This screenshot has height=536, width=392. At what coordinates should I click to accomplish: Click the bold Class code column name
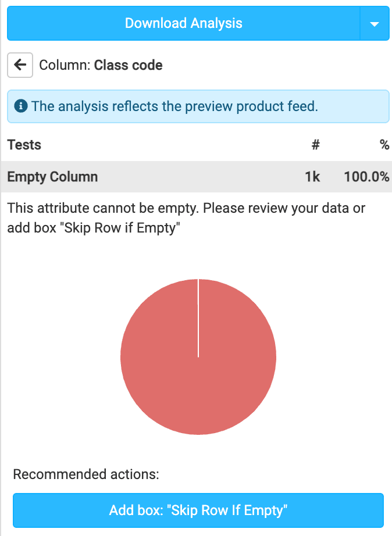pyautogui.click(x=128, y=65)
